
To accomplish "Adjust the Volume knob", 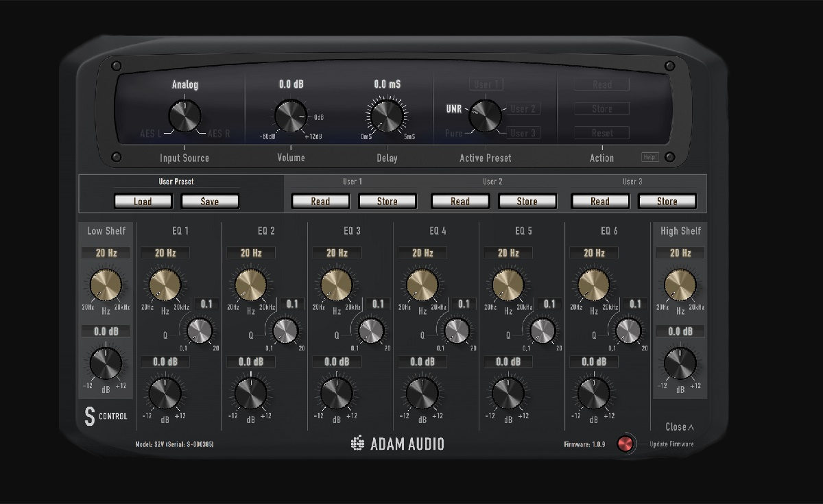I will coord(289,115).
